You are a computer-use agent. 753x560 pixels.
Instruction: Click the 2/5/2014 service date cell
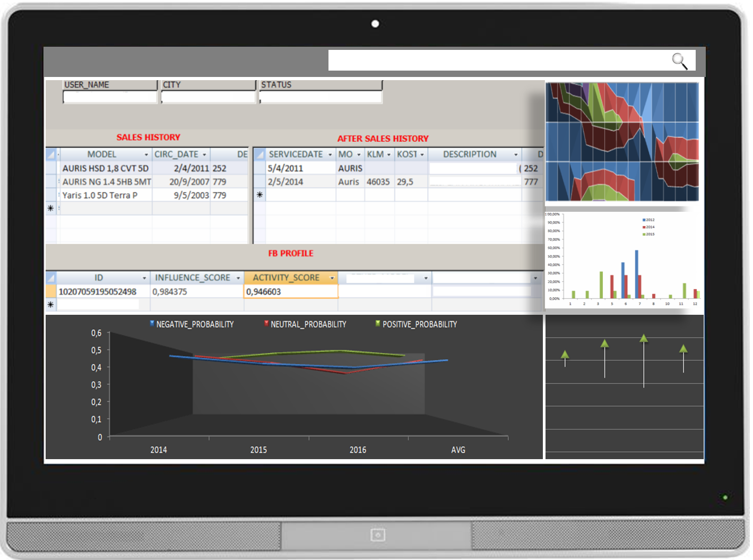[300, 182]
